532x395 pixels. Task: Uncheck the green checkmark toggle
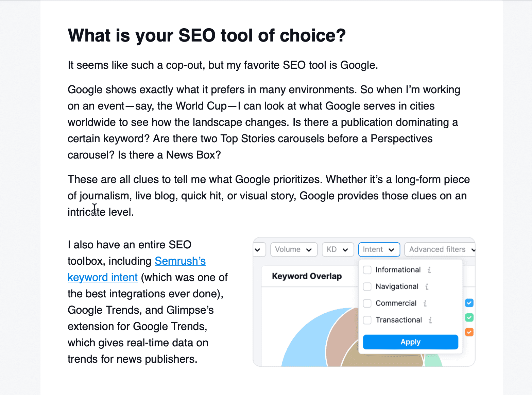(469, 317)
